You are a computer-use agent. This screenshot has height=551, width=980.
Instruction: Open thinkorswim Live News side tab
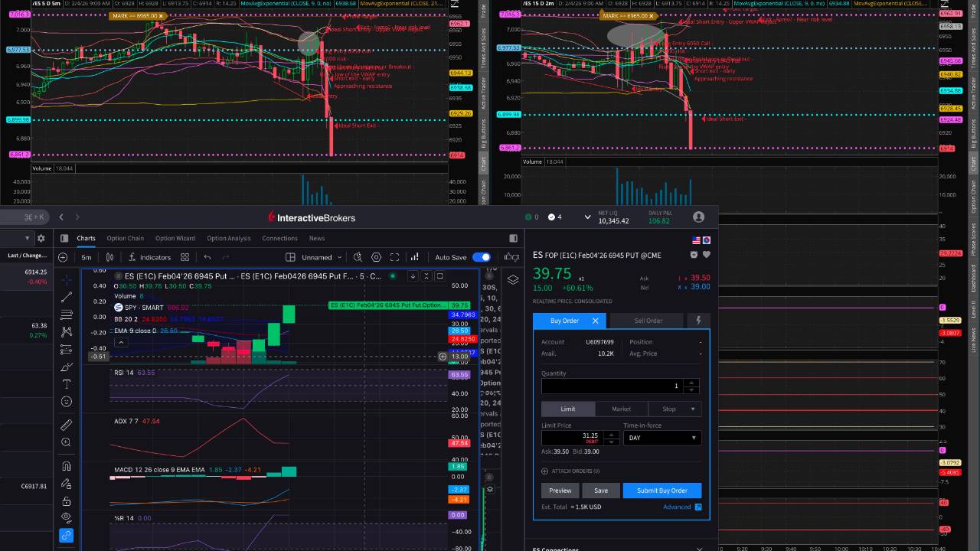pos(974,340)
